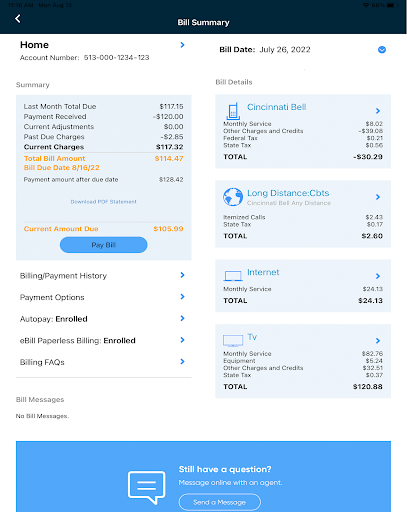The image size is (407, 512).
Task: Expand Long Distance:Cbts details chevron
Action: (x=378, y=197)
